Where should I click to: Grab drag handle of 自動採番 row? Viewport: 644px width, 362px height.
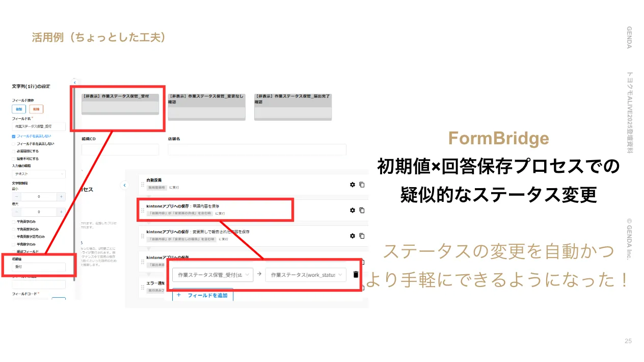[x=143, y=185]
